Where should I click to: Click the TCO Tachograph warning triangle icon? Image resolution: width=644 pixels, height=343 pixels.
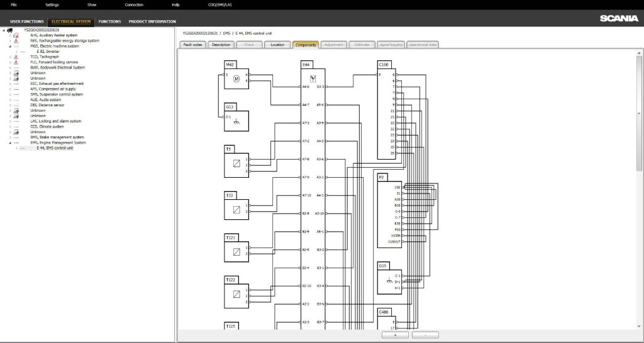point(16,57)
